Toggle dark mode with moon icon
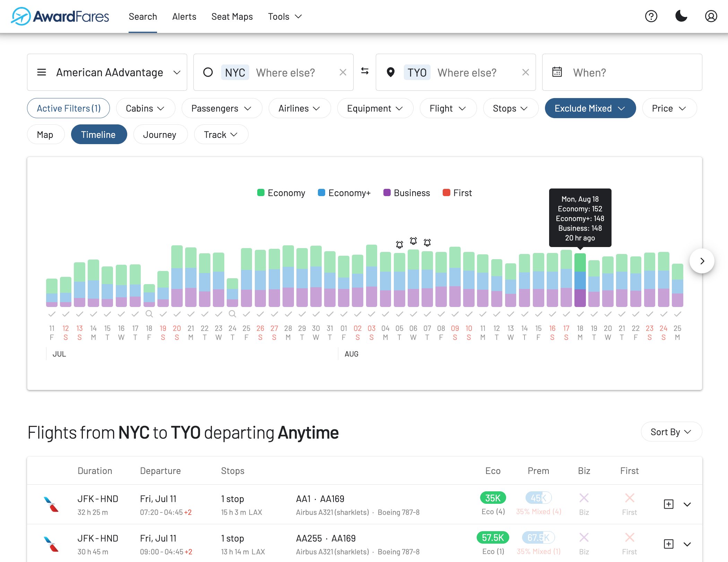The width and height of the screenshot is (728, 562). tap(681, 16)
